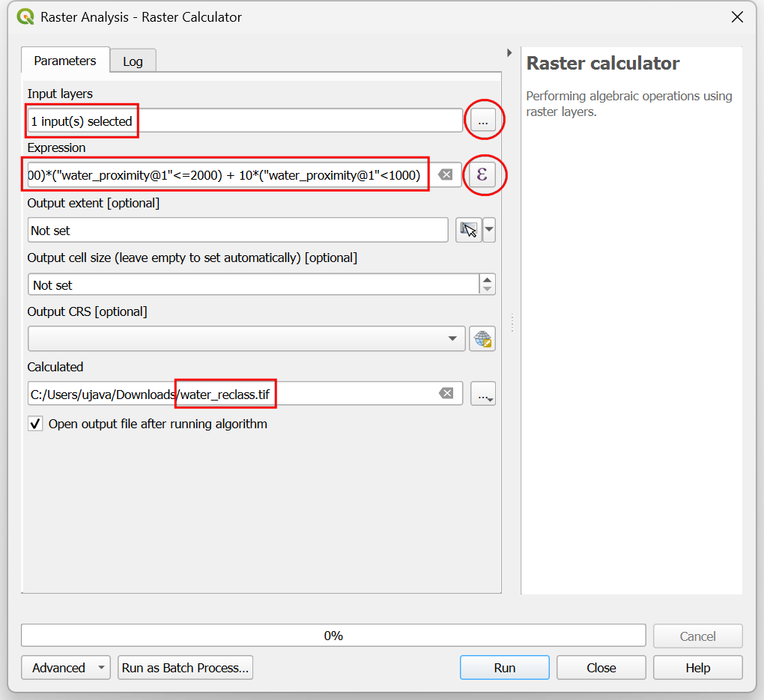Image resolution: width=764 pixels, height=700 pixels.
Task: Click the 0% progress bar
Action: click(333, 636)
